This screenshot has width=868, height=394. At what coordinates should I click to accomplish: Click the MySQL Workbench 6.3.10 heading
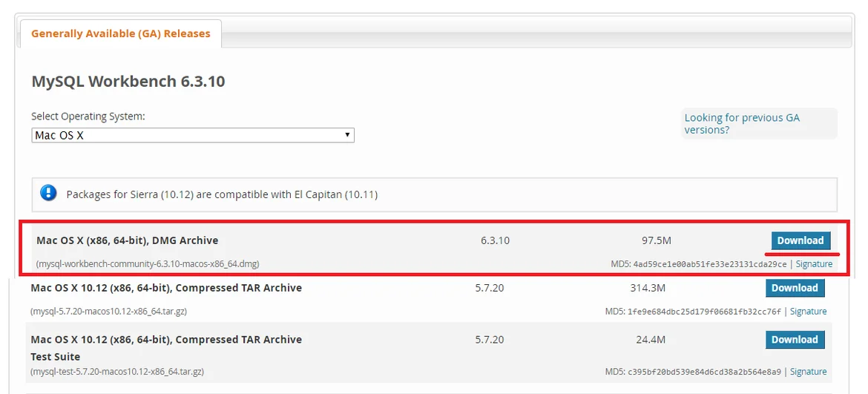click(x=128, y=82)
